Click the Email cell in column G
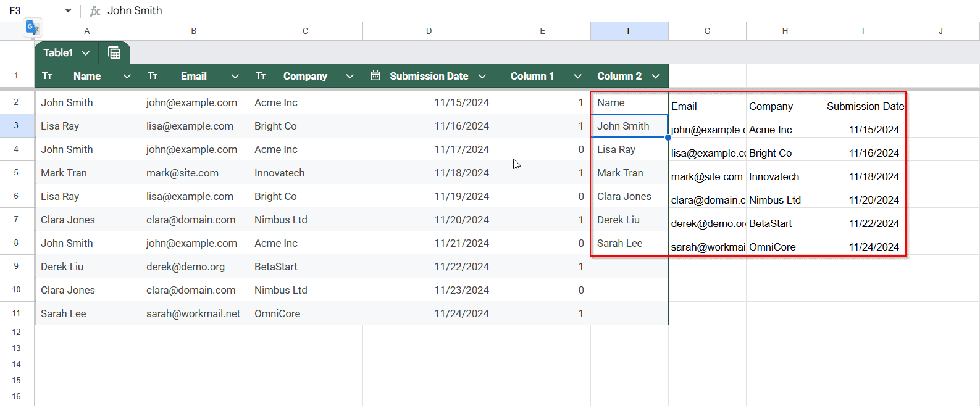The height and width of the screenshot is (406, 980). (x=707, y=102)
